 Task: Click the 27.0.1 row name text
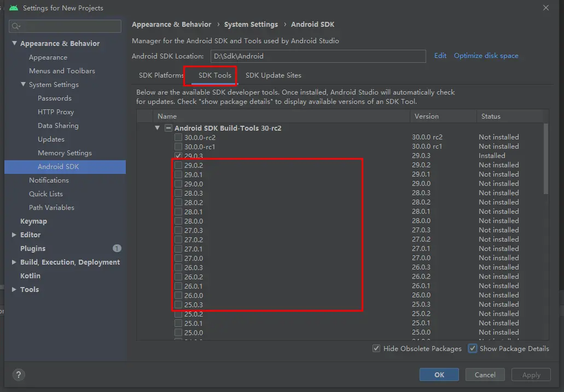coord(194,249)
